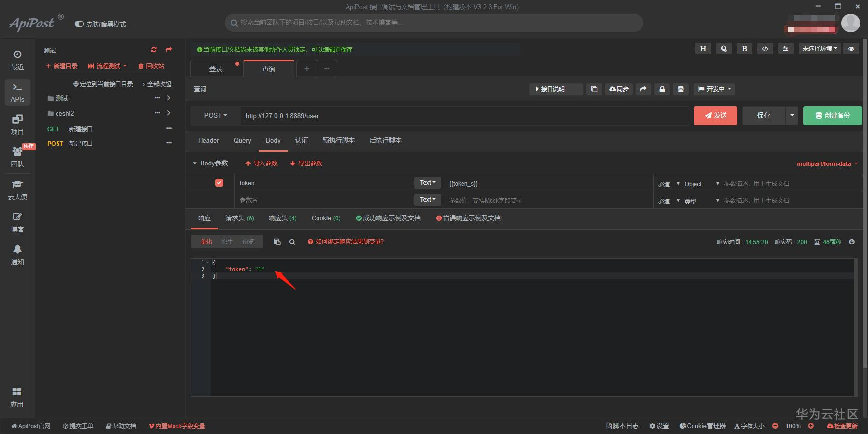
Task: Click the H header shortcut button
Action: pyautogui.click(x=703, y=49)
